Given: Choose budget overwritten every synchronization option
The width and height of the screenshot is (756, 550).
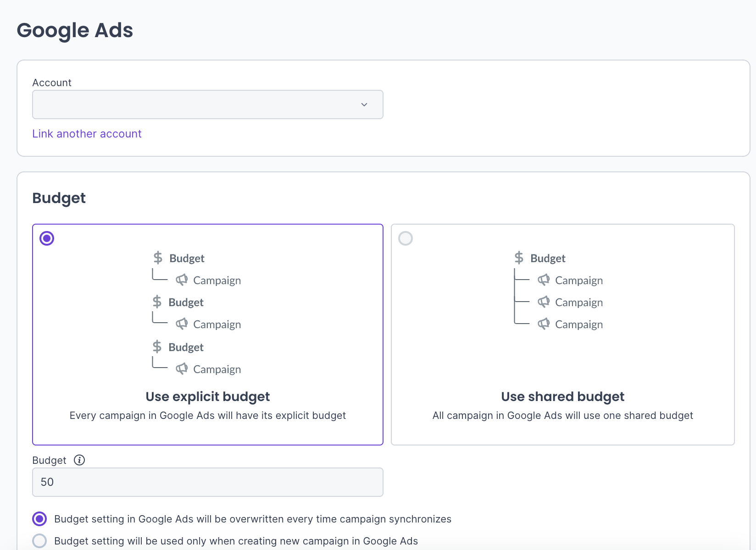Looking at the screenshot, I should pos(40,519).
